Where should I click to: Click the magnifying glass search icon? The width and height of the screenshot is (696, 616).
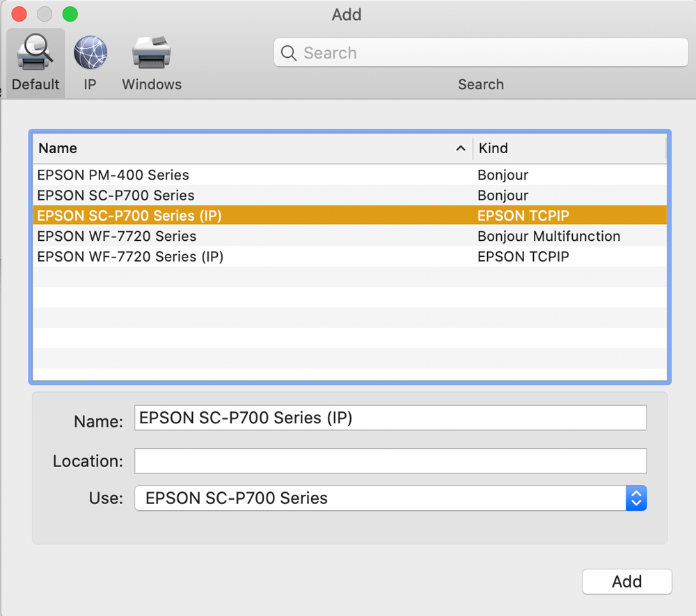coord(288,53)
